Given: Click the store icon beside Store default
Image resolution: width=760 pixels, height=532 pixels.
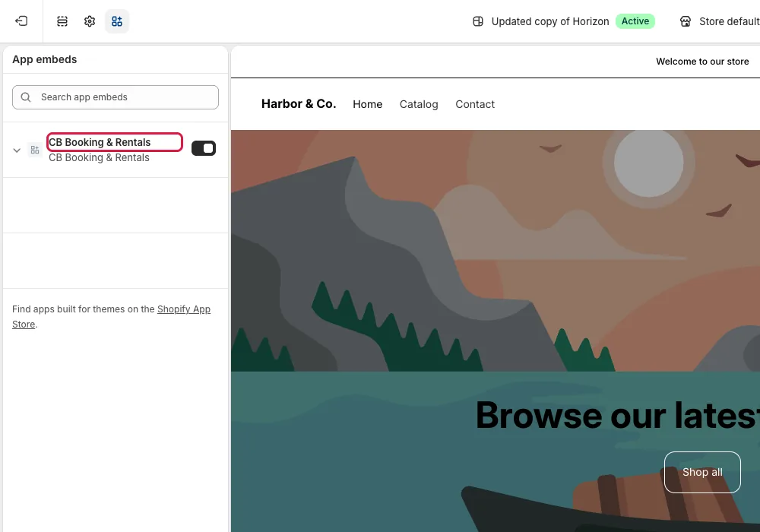Looking at the screenshot, I should 686,21.
